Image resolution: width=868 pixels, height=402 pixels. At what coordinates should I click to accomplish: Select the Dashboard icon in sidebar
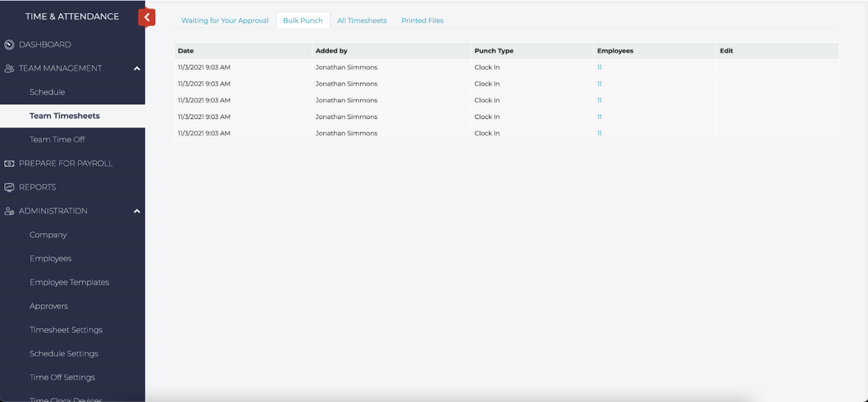[x=8, y=44]
